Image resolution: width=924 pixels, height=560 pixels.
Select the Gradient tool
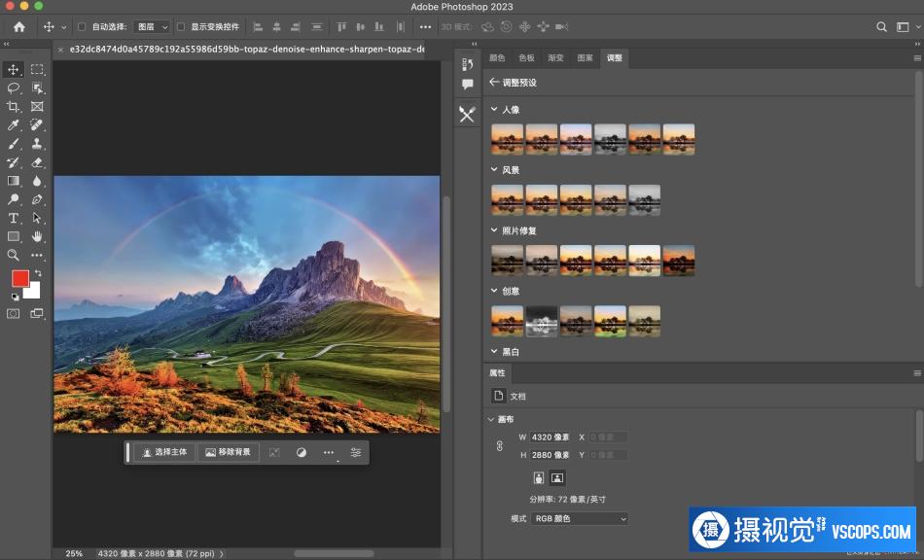[13, 181]
